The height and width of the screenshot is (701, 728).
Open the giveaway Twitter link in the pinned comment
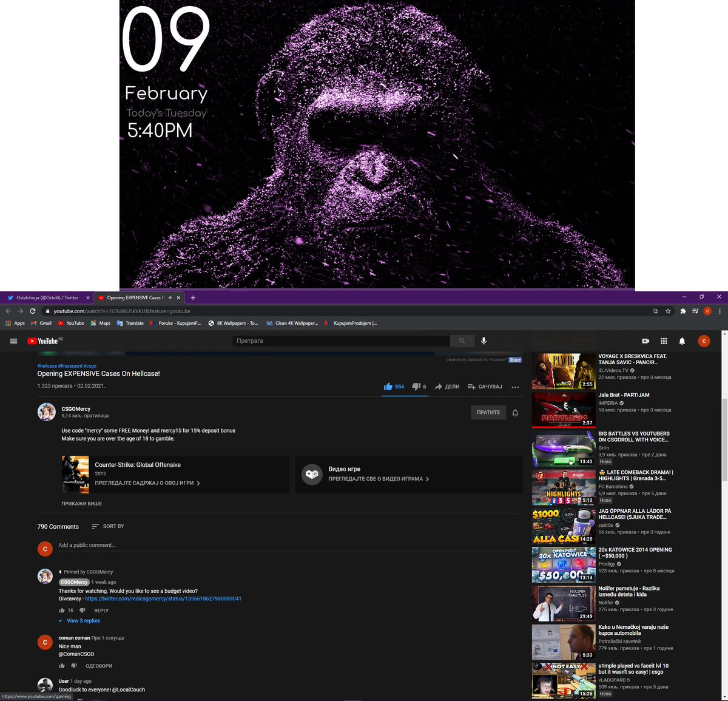point(163,598)
